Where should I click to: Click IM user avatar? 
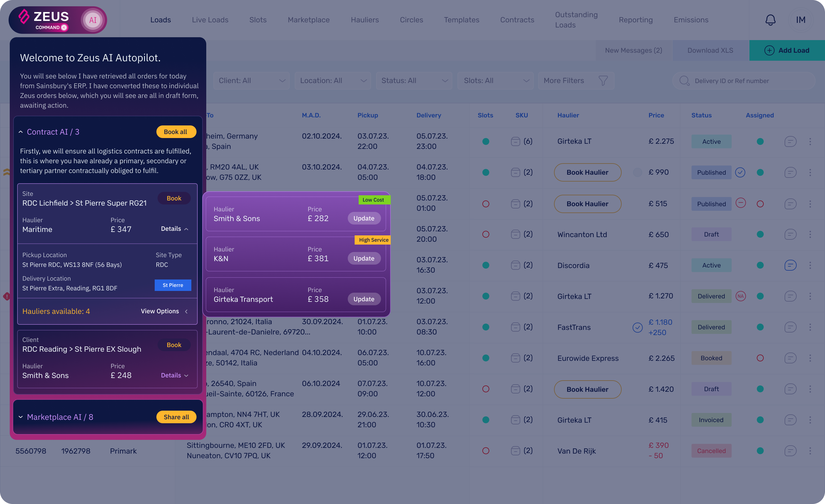tap(801, 20)
